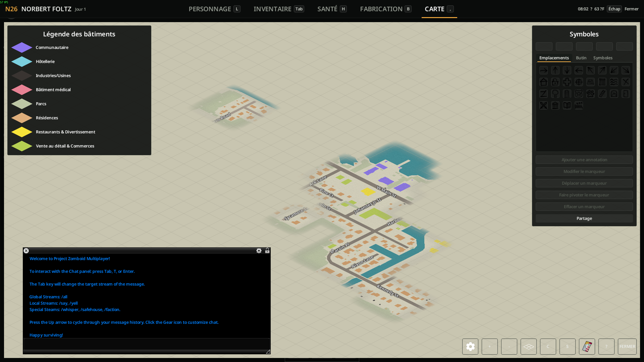Select the up arrow symbol
Image resolution: width=644 pixels, height=362 pixels.
[555, 70]
